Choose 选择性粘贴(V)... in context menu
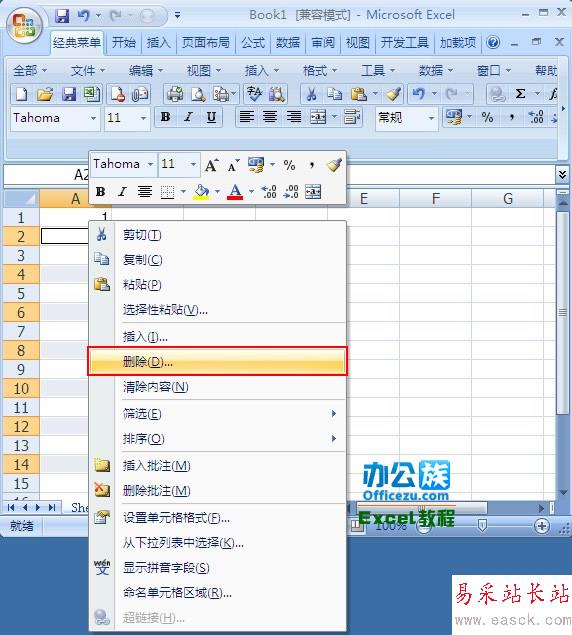572x635 pixels. 217,310
